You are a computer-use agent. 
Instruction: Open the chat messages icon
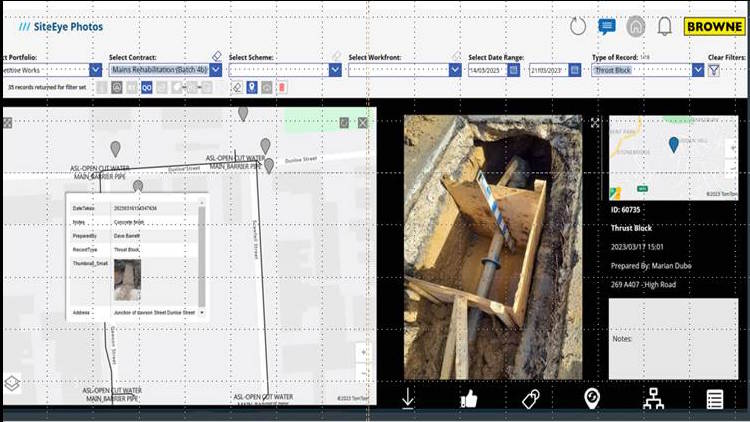(x=606, y=27)
